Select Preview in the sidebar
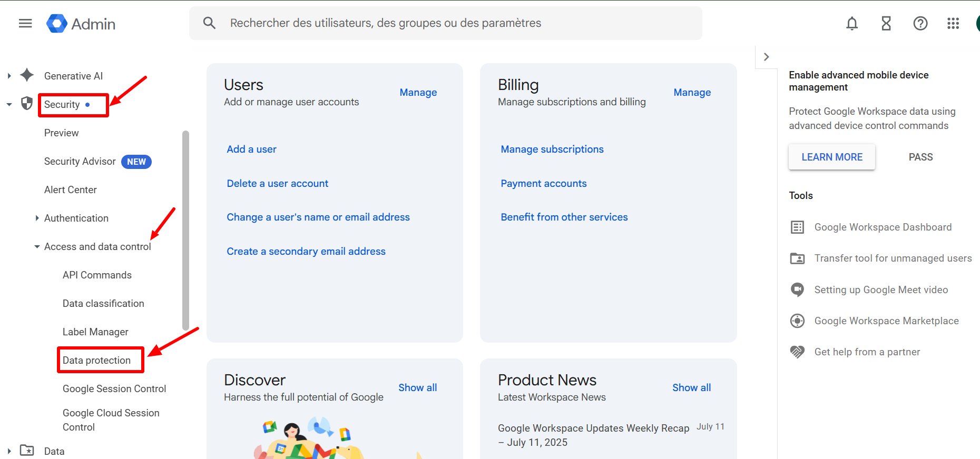This screenshot has width=980, height=459. pos(61,133)
